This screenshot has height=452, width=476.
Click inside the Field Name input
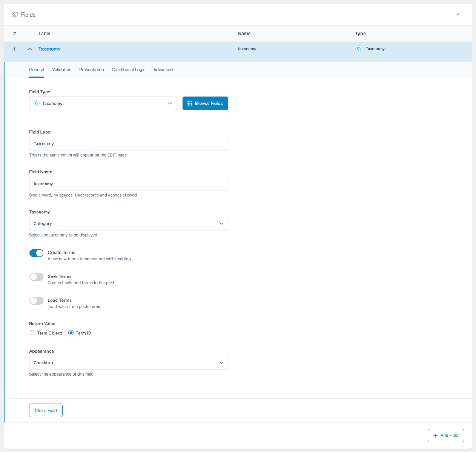pos(129,184)
